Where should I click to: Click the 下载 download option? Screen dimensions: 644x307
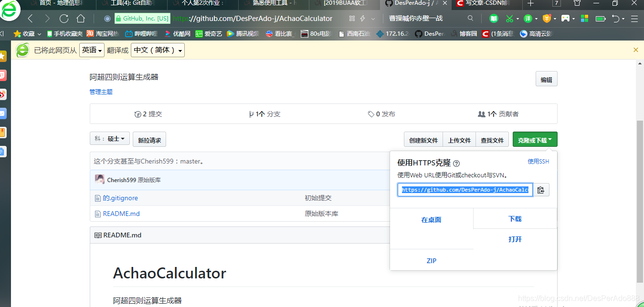click(515, 219)
